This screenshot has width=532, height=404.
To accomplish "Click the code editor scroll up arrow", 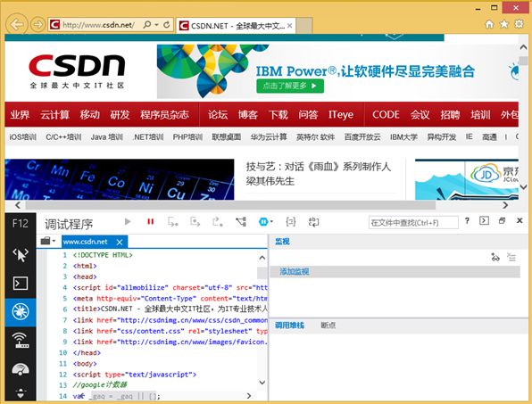I will (x=262, y=258).
